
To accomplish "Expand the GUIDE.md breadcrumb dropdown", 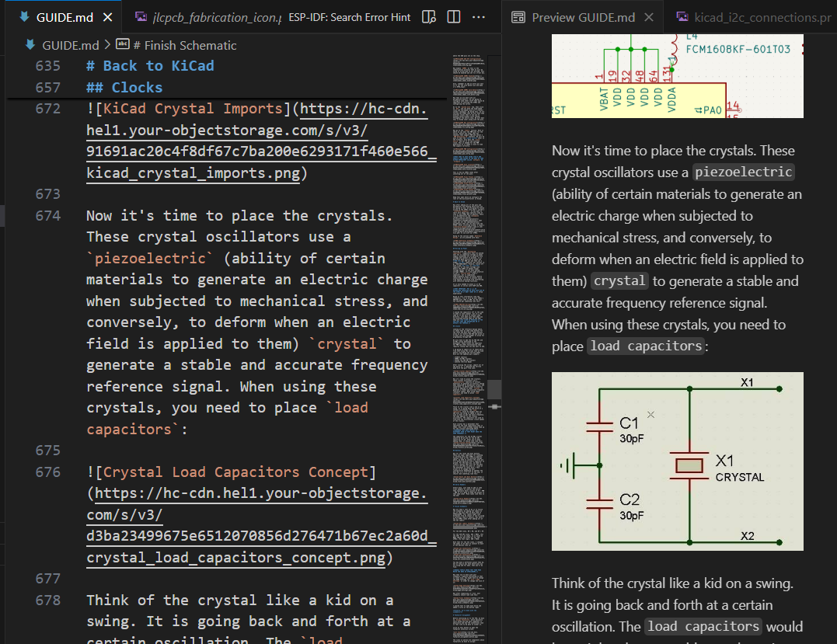I will click(71, 45).
